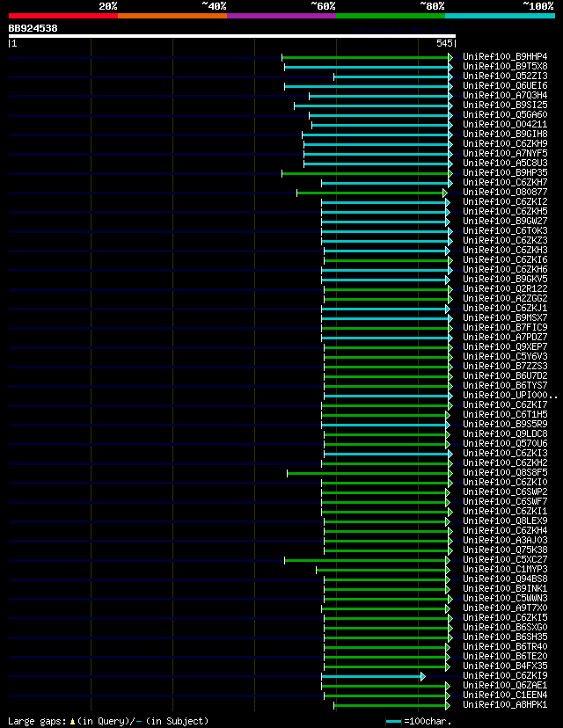Open hit UniRef100_B9SI25

pyautogui.click(x=505, y=105)
